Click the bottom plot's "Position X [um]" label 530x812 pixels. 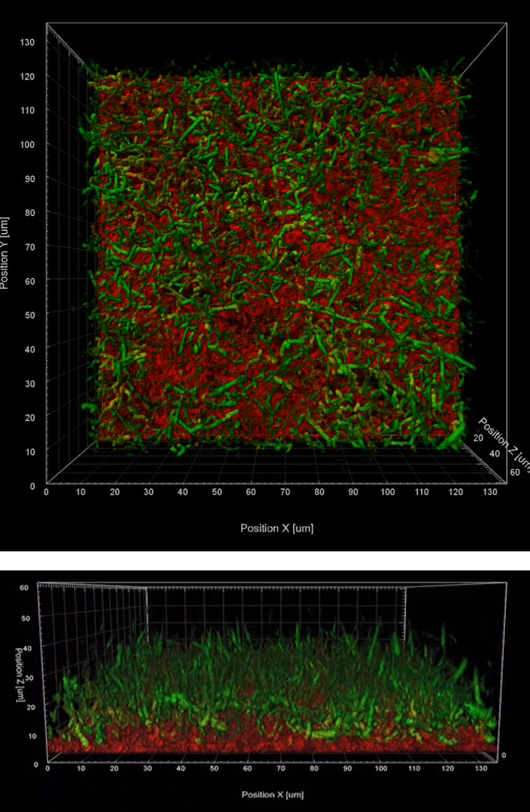(272, 795)
